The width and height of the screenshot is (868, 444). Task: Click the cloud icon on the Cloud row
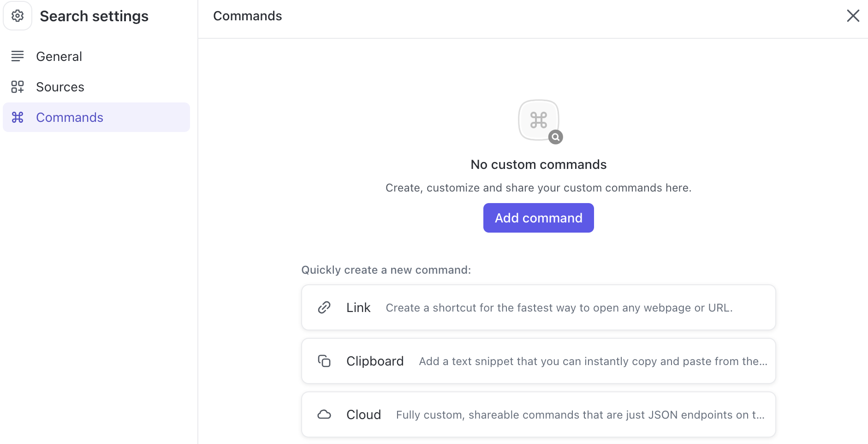pos(325,414)
